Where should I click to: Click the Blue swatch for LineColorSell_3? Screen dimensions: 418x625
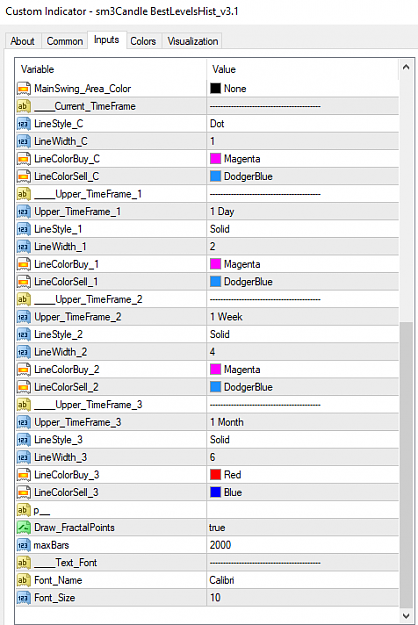[216, 492]
